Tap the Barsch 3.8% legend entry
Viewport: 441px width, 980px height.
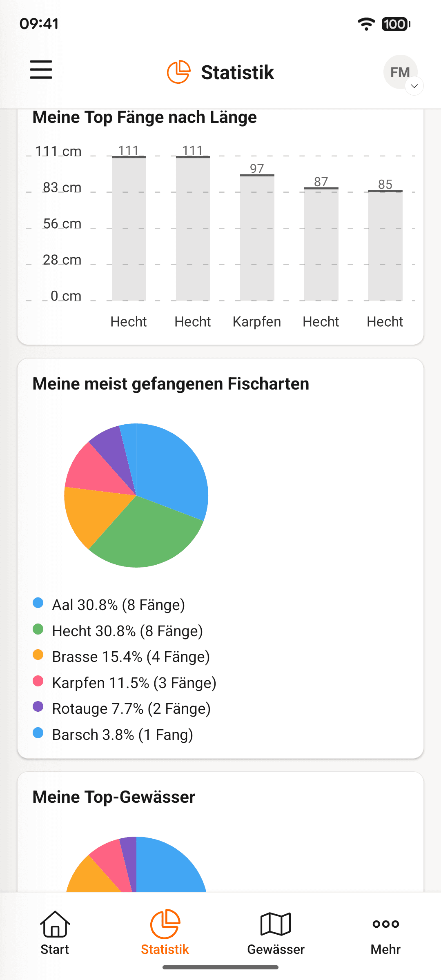(113, 735)
